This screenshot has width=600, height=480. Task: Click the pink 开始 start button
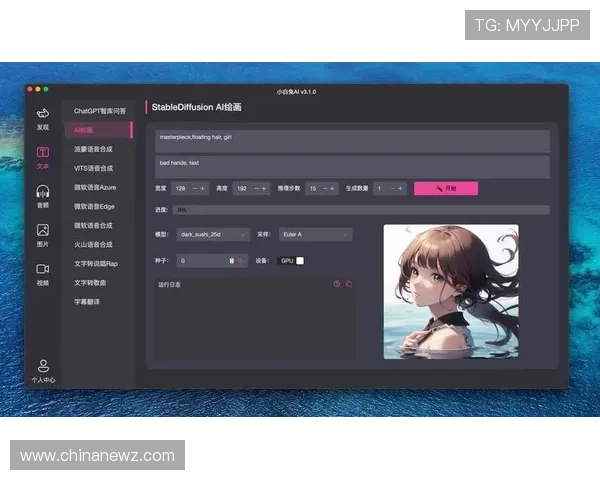click(x=446, y=188)
